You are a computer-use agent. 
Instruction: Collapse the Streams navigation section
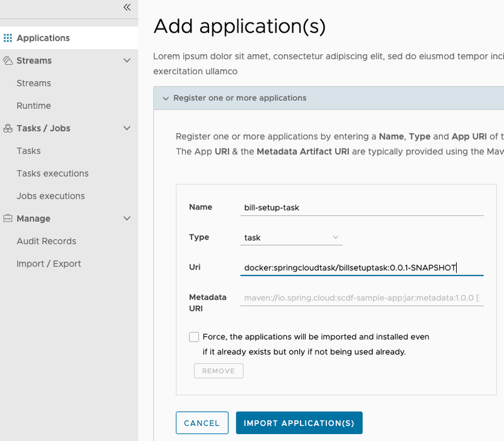tap(127, 60)
